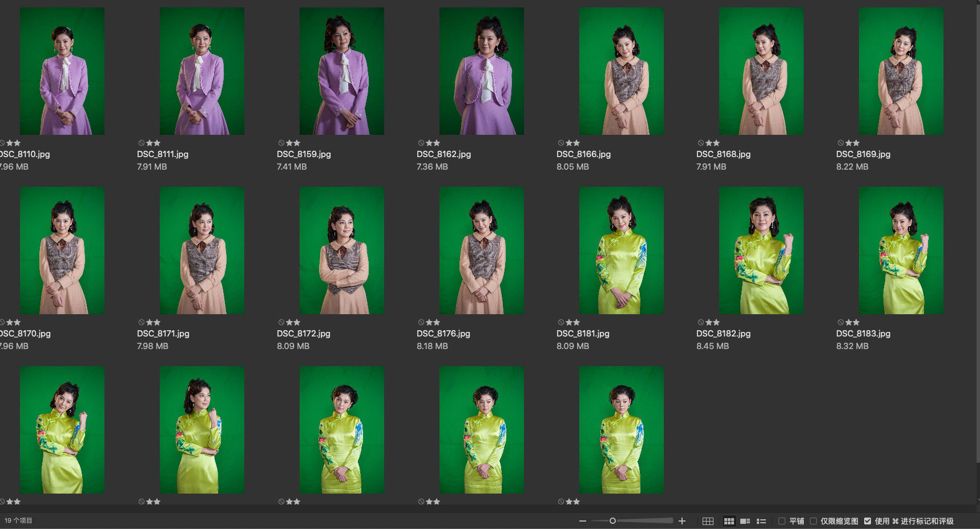Uncheck 使用 ⌘ 进行标记和评级 option
The height and width of the screenshot is (529, 980).
(x=868, y=521)
